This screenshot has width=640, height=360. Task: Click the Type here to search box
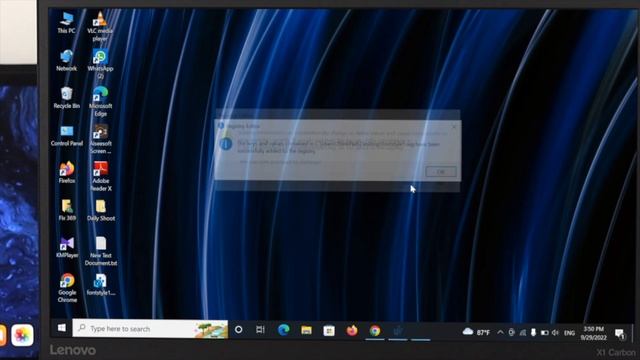pyautogui.click(x=150, y=329)
